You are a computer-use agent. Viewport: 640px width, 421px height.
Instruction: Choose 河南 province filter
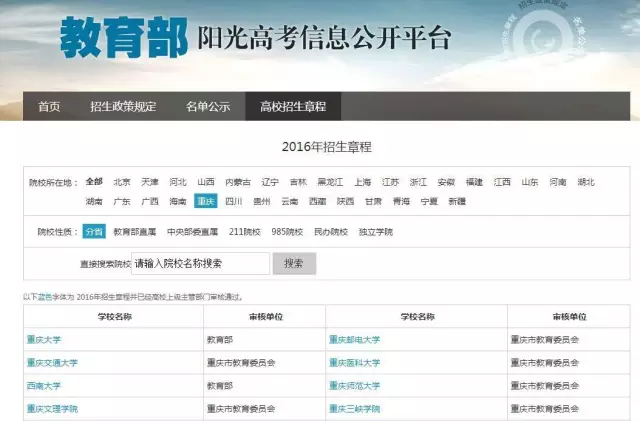[558, 182]
